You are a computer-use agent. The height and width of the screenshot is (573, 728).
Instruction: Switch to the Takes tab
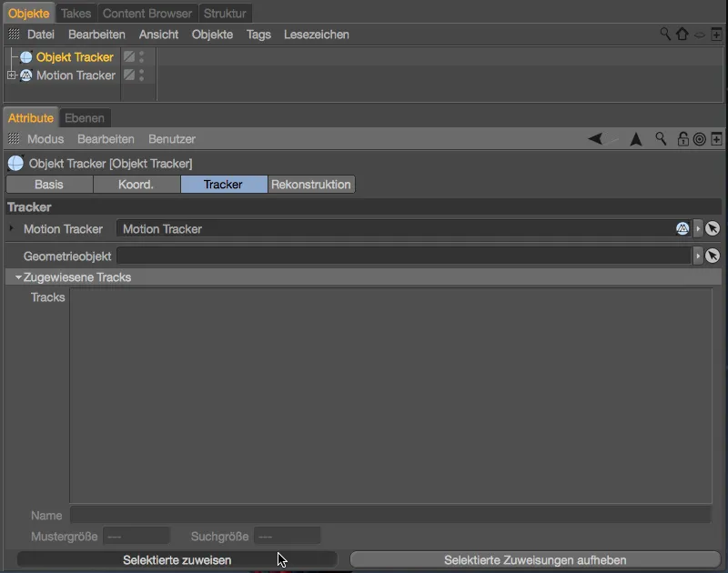(x=76, y=14)
